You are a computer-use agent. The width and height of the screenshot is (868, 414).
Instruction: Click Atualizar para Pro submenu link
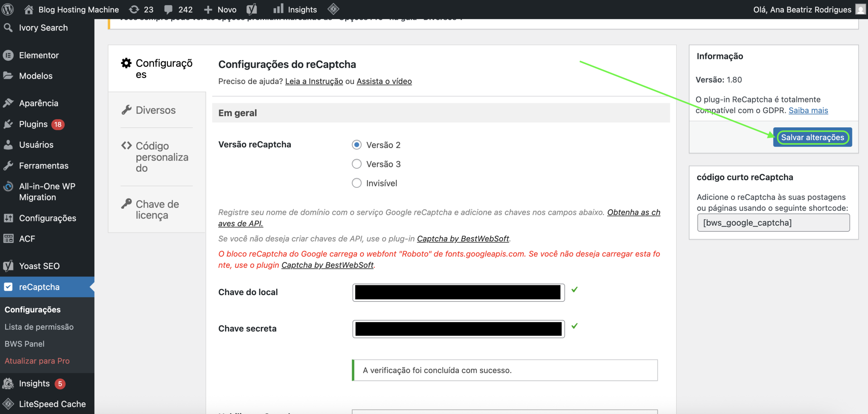37,361
